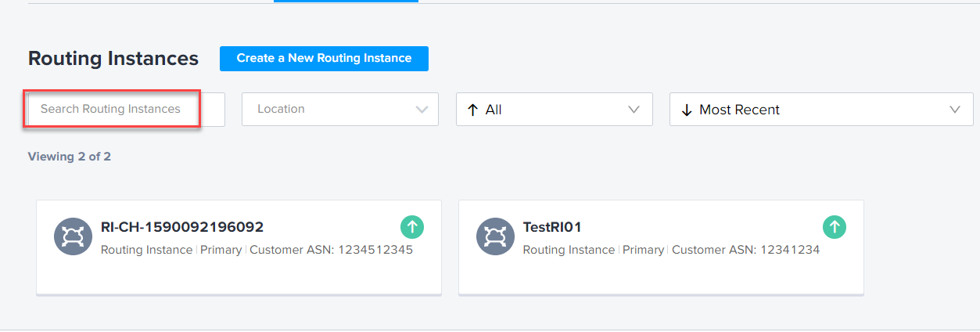
Task: Click the down arrow icon beside Most Recent
Action: 687,110
